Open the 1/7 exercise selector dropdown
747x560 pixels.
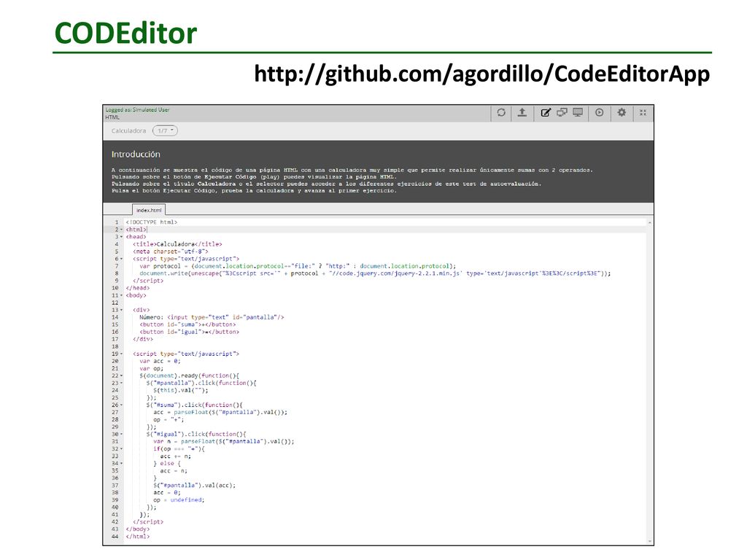pyautogui.click(x=165, y=131)
